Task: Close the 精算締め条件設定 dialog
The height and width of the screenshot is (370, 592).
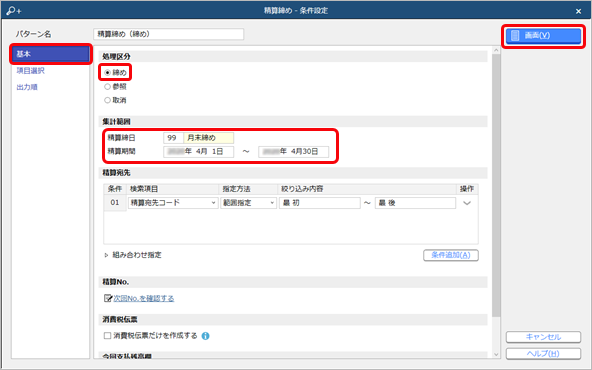Action: click(578, 11)
